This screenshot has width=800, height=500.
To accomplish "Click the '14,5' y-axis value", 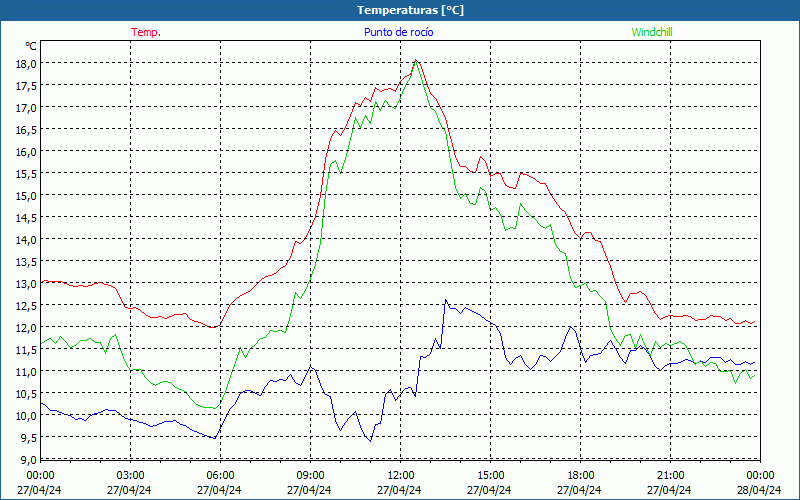I will coord(27,217).
